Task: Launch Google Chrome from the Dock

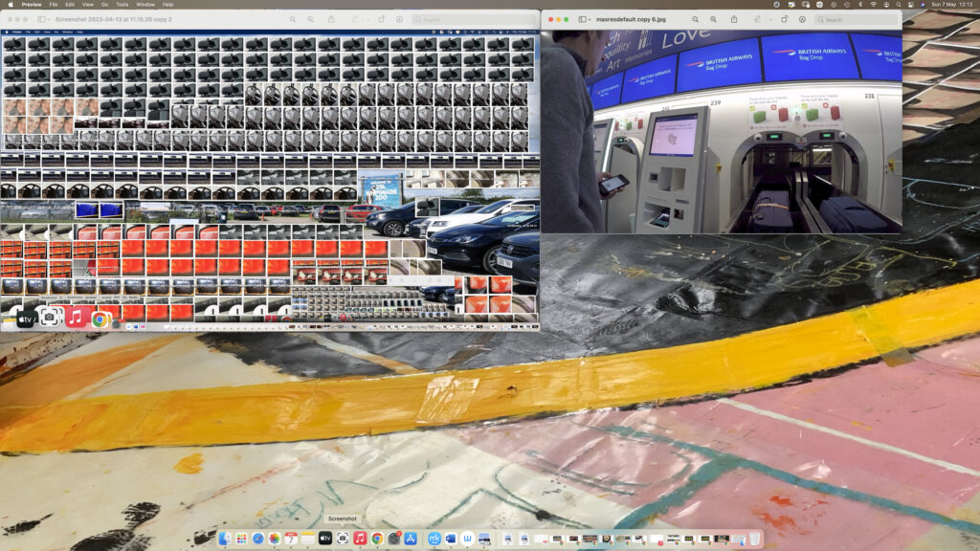Action: (377, 539)
